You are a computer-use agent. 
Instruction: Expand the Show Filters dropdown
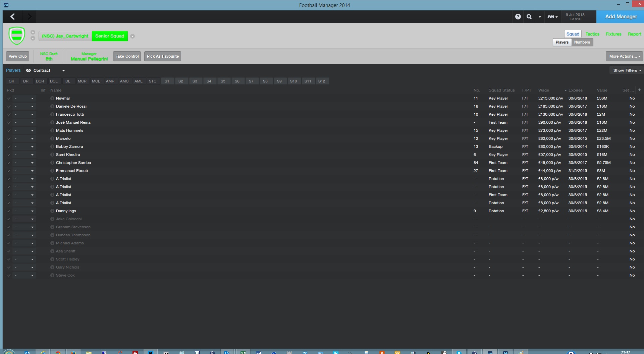click(x=627, y=70)
